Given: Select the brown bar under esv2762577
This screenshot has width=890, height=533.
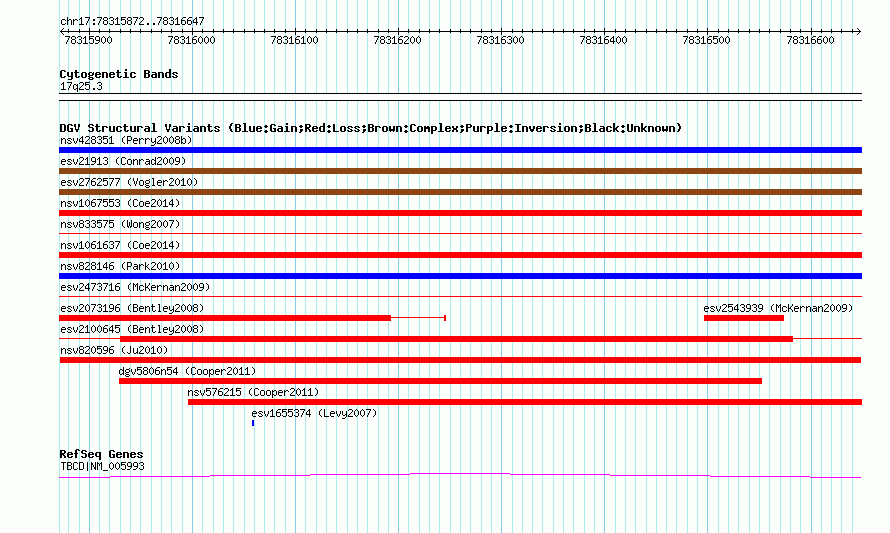Looking at the screenshot, I should (x=460, y=192).
